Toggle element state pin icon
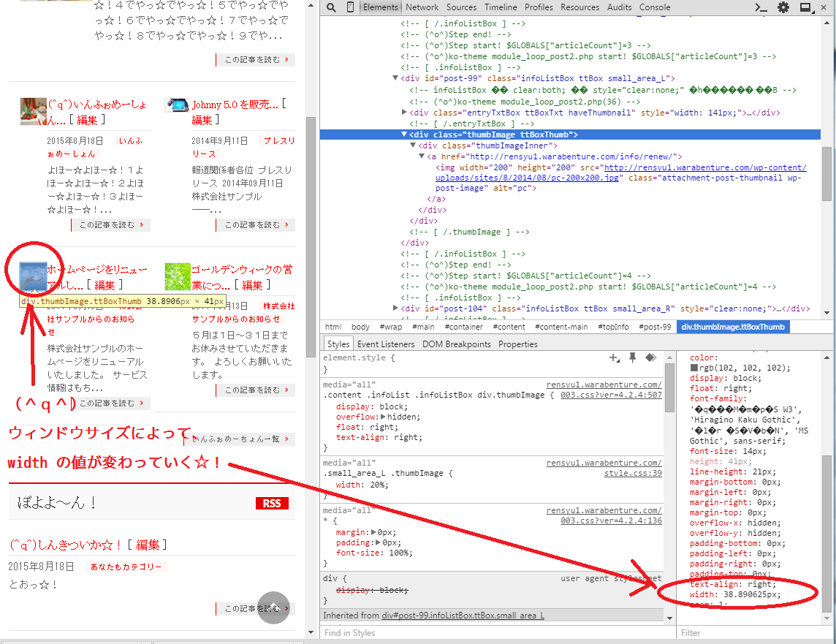Screen dimensions: 836x644 [x=632, y=357]
